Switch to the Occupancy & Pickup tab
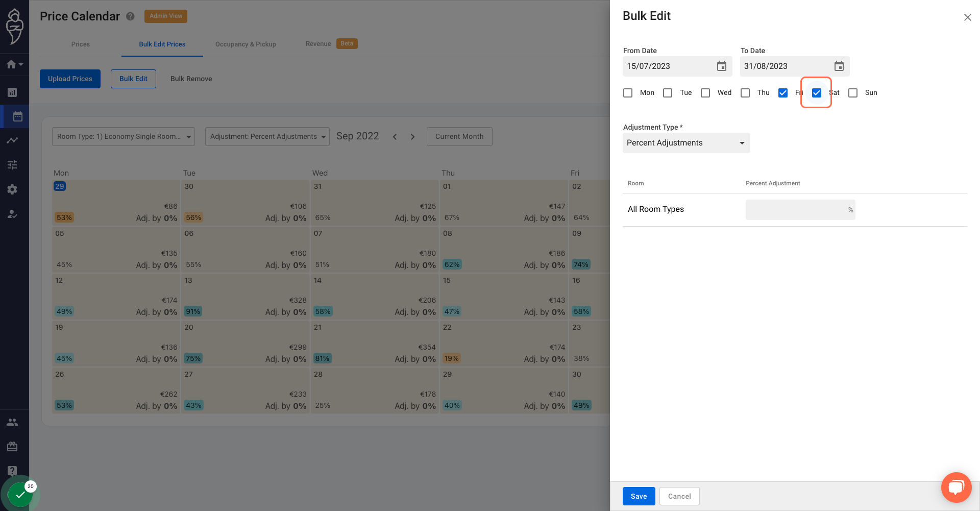The image size is (980, 511). click(246, 44)
